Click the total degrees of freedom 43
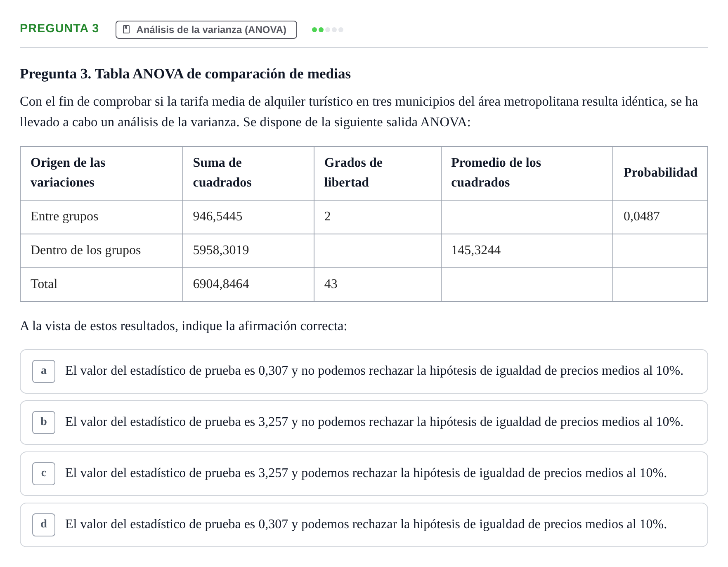The height and width of the screenshot is (567, 728). [331, 284]
